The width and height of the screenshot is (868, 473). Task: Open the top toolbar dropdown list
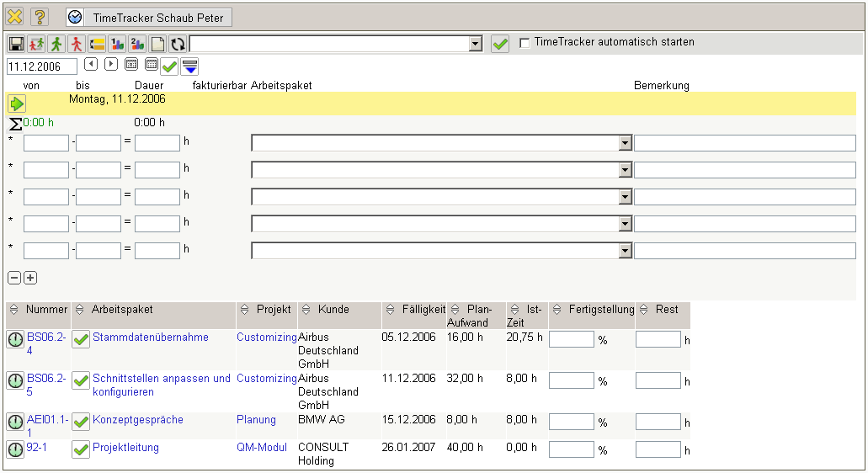point(475,44)
